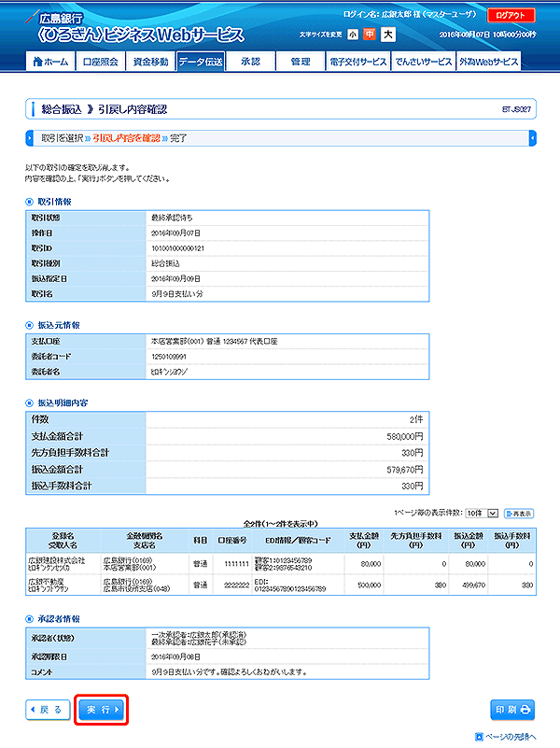Click the 再表示 button
Viewport: 560px width, 748px height.
tap(519, 514)
